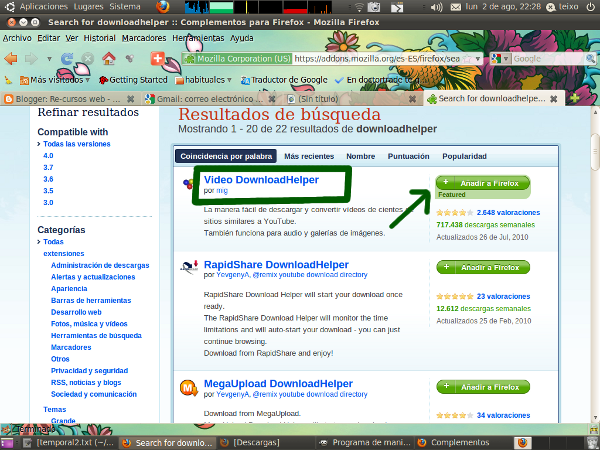Open a new tab with green plus icon
Image resolution: width=600 pixels, height=450 pixels.
pos(574,99)
